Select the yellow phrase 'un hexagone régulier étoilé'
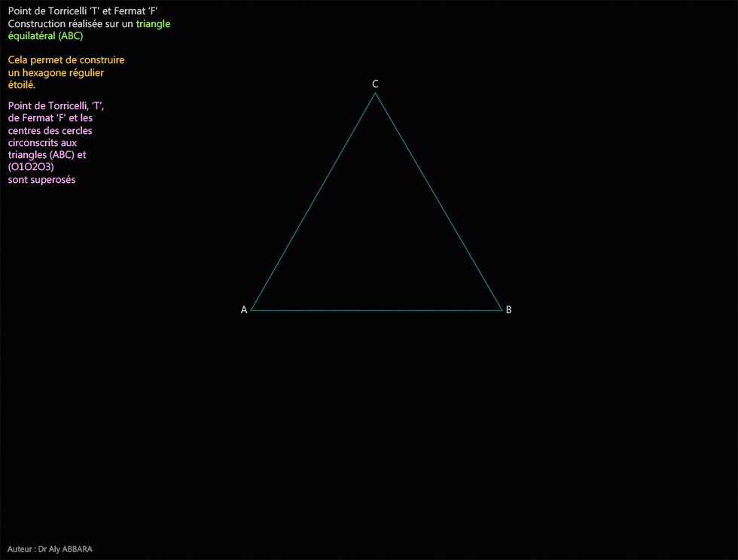738x560 pixels. (56, 78)
